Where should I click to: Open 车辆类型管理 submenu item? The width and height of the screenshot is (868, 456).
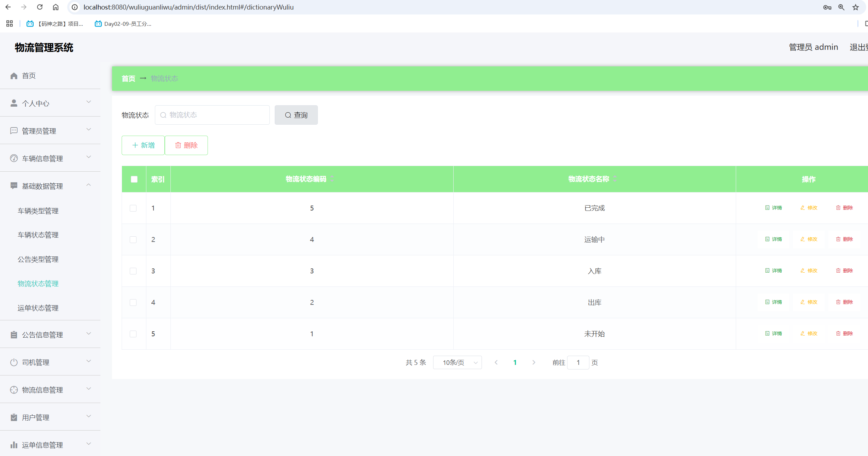point(38,211)
